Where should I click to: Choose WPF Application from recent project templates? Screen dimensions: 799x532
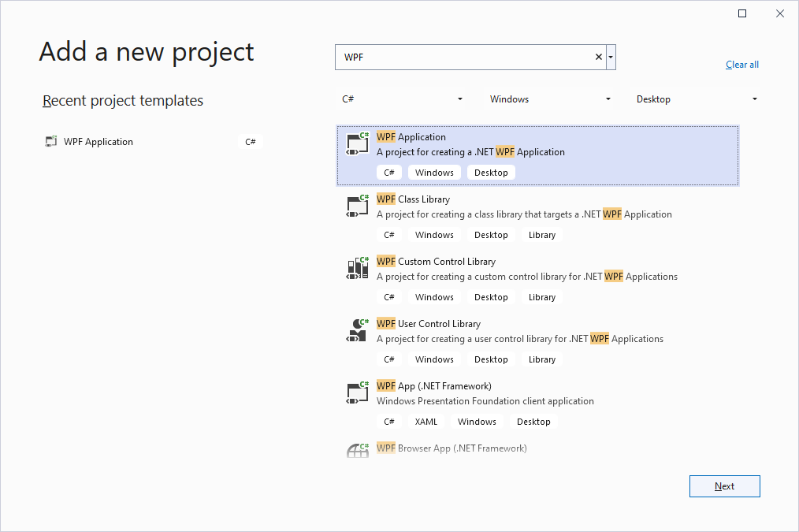pyautogui.click(x=98, y=142)
